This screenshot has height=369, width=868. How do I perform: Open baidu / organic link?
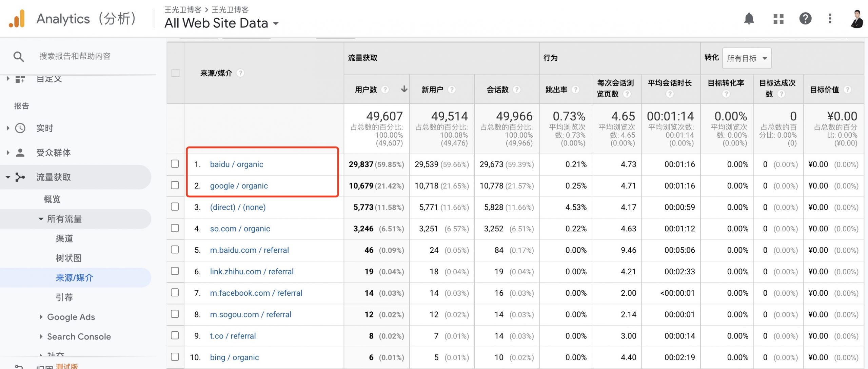pos(236,163)
